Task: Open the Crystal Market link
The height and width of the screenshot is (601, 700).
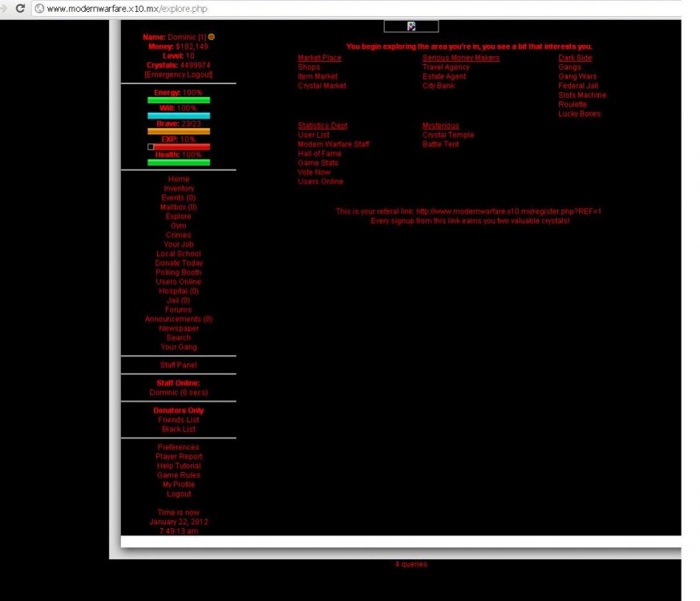Action: [x=322, y=86]
